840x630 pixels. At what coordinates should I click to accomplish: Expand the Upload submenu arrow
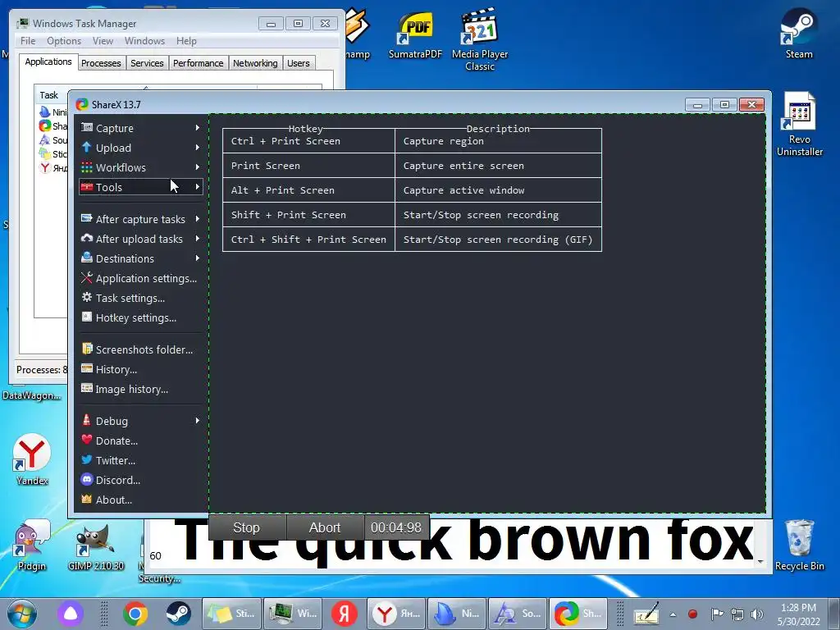197,148
